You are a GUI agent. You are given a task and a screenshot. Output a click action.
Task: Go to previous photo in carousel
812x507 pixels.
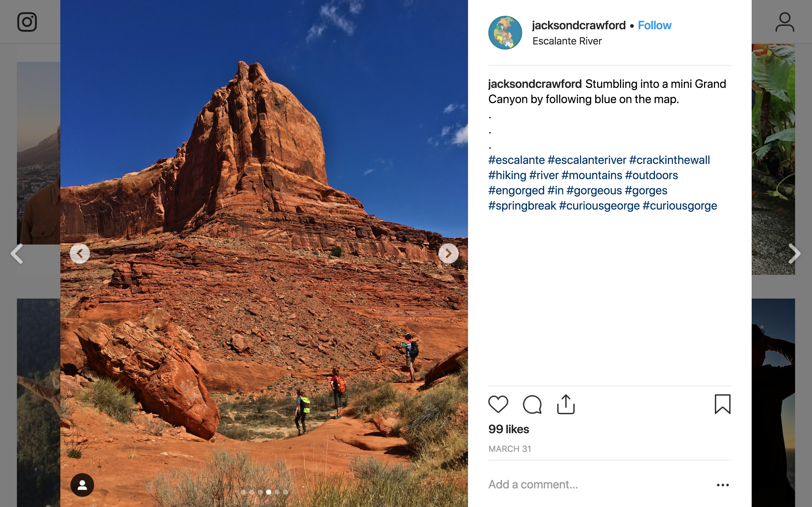[80, 253]
